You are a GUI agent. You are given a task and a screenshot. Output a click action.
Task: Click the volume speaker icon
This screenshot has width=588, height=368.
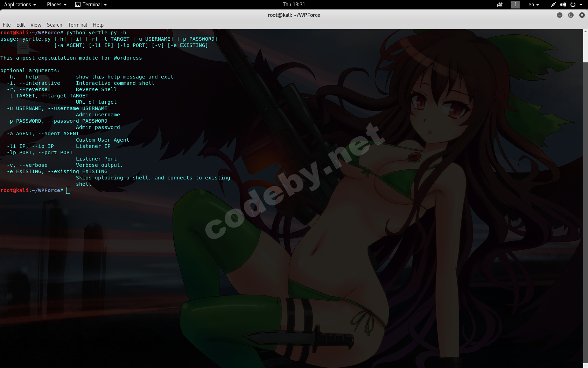pos(563,5)
